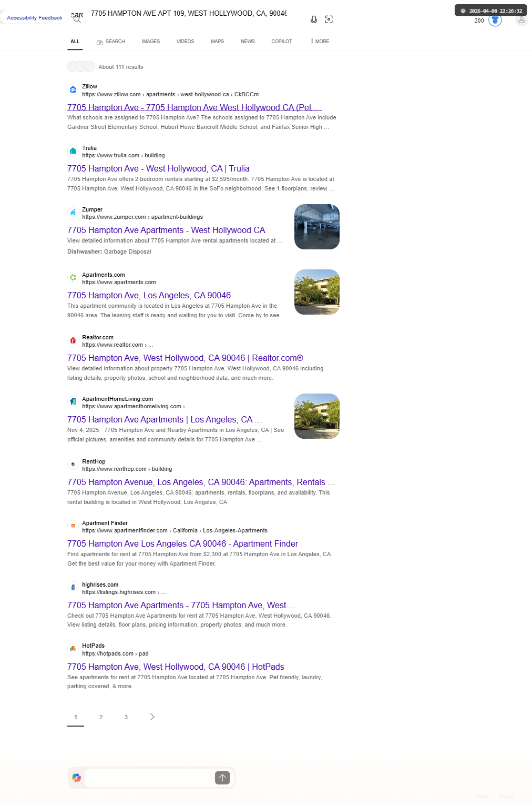Screen dimensions: 532x806
Task: Click ApartmentHomeLiving building thumbnail
Action: (317, 416)
